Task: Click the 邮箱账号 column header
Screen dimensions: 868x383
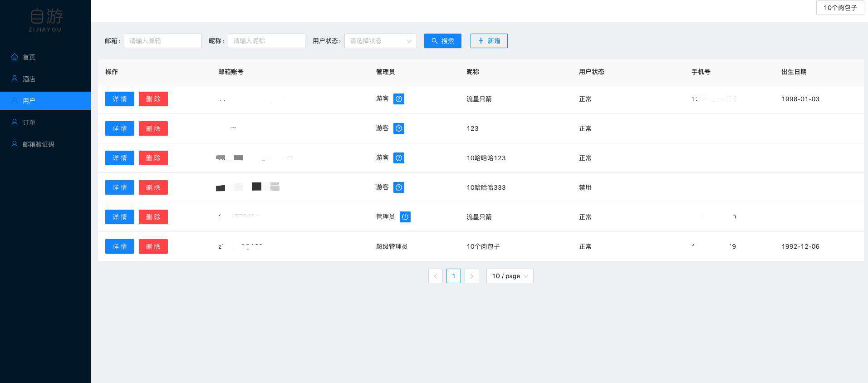Action: pyautogui.click(x=231, y=72)
